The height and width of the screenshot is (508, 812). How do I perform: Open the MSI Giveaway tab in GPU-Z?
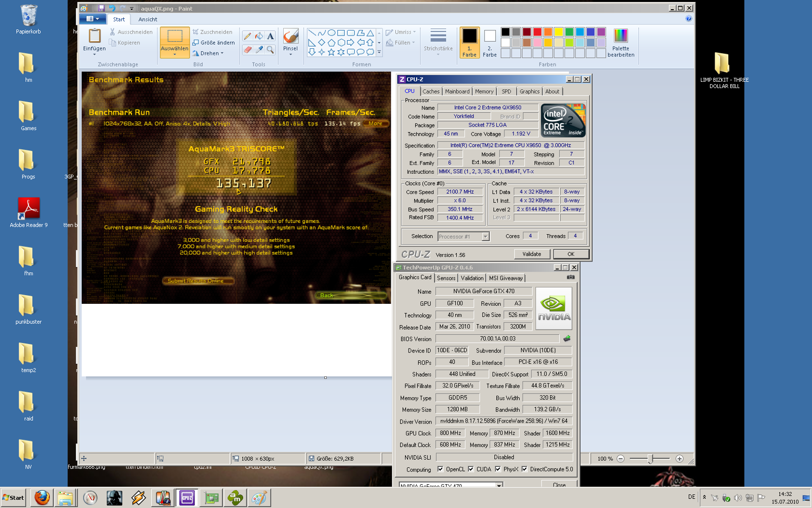click(x=505, y=278)
